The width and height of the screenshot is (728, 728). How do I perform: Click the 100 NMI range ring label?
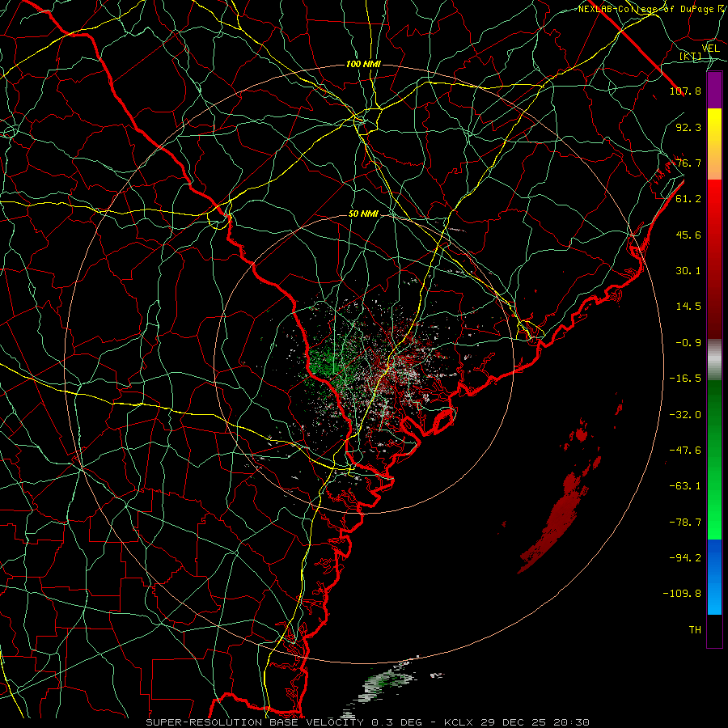coord(363,64)
